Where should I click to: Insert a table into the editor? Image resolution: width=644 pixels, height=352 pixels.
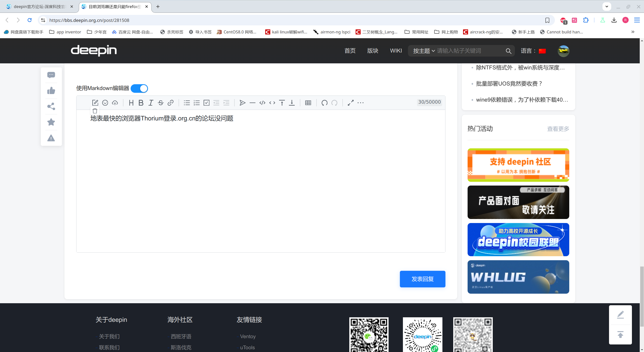click(308, 103)
